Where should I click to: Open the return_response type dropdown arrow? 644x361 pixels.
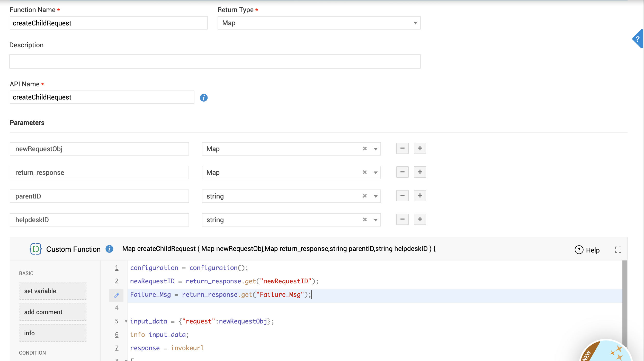pos(375,173)
